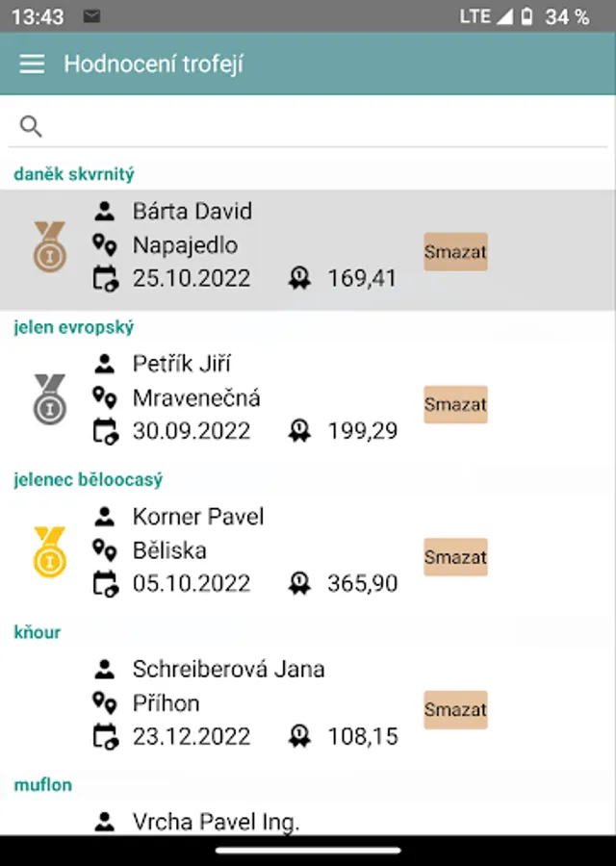Tap the search magnifier icon
Screen dimensions: 616x866
click(31, 126)
